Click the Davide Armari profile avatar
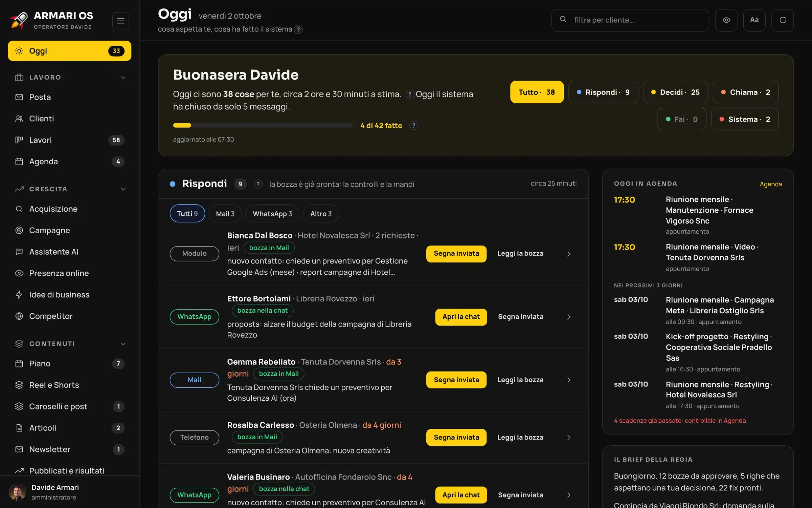Screen dimensions: 812x508 17,492
